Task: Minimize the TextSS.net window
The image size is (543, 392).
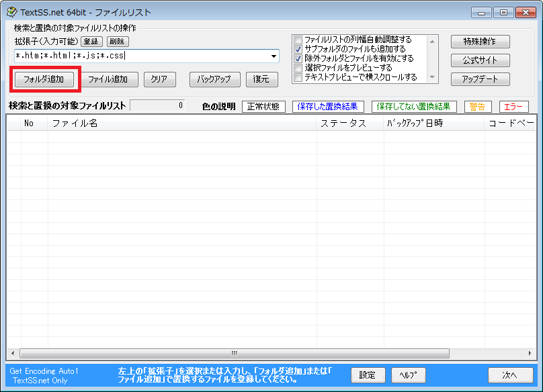Action: point(481,13)
